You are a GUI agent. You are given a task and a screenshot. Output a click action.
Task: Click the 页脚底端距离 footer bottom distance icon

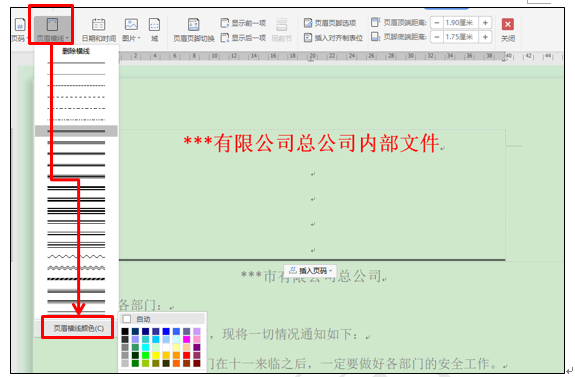coord(375,37)
